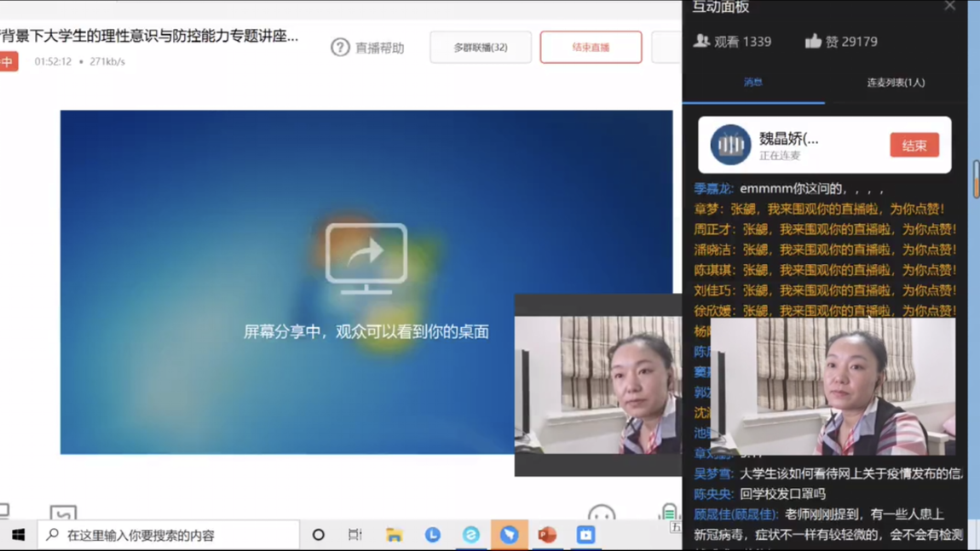Screen dimensions: 980x551
Task: Open File Explorer folder in taskbar
Action: point(394,535)
